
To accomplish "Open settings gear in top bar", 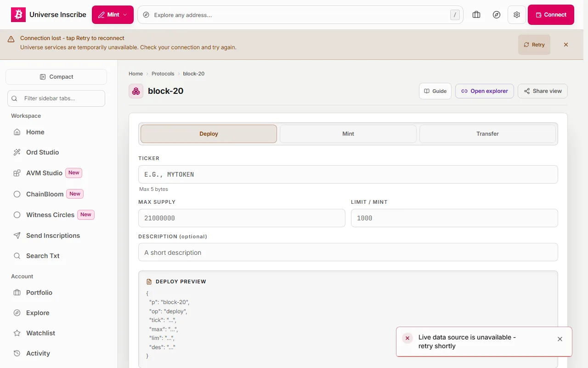I will coord(517,15).
